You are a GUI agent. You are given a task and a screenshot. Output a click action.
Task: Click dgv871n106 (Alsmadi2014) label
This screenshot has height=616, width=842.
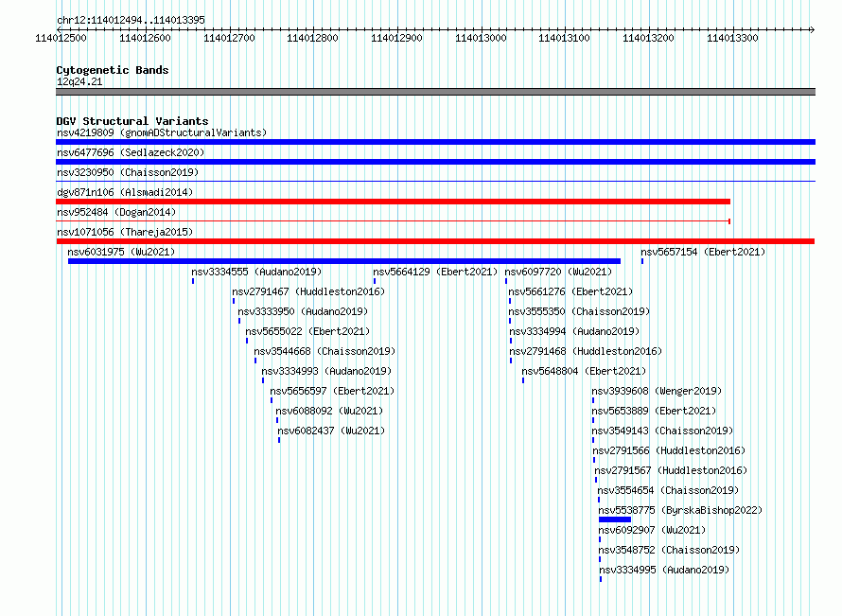[125, 192]
